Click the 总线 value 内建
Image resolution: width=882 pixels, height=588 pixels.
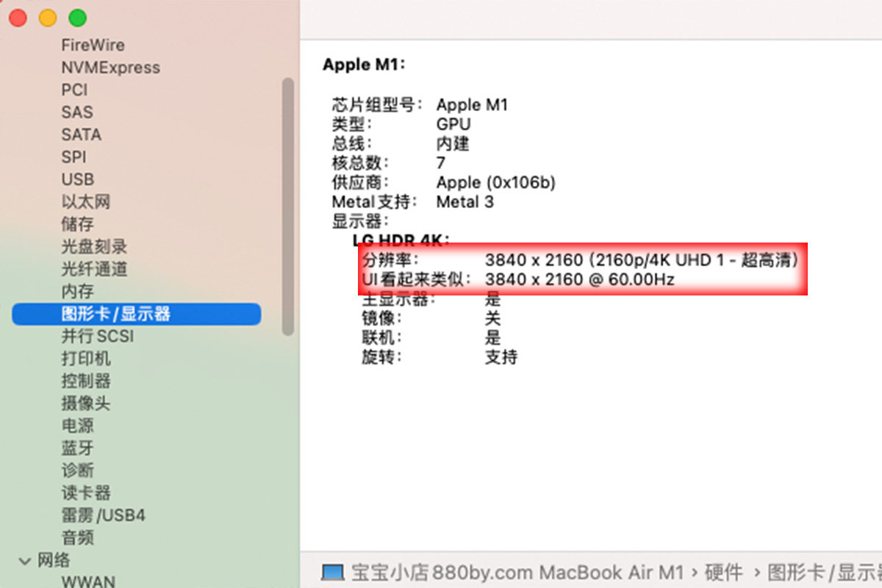(x=453, y=143)
